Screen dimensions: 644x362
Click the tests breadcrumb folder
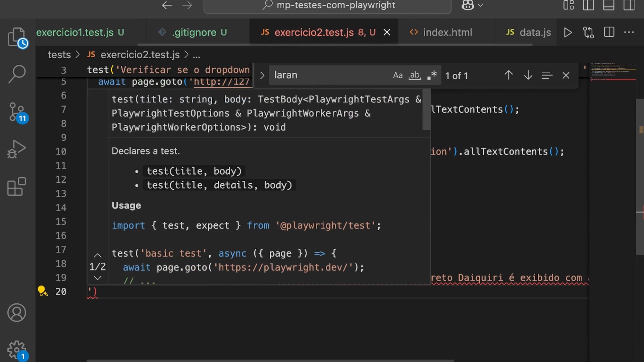pyautogui.click(x=59, y=55)
